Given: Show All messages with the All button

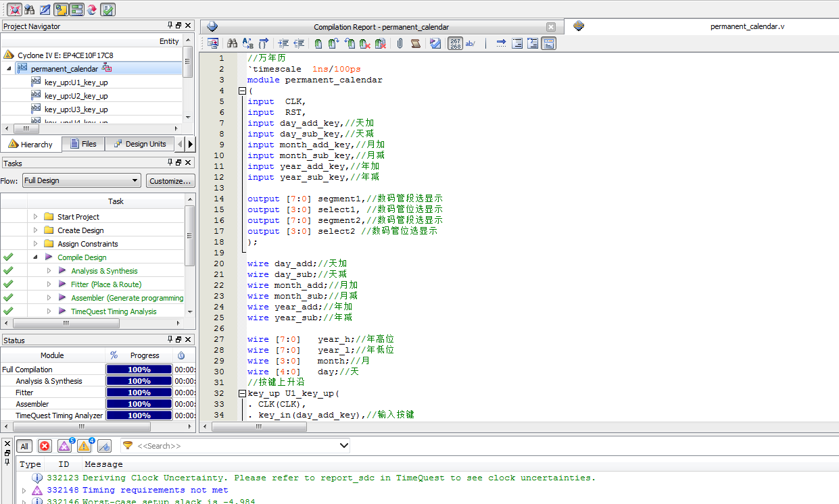Looking at the screenshot, I should pos(24,446).
